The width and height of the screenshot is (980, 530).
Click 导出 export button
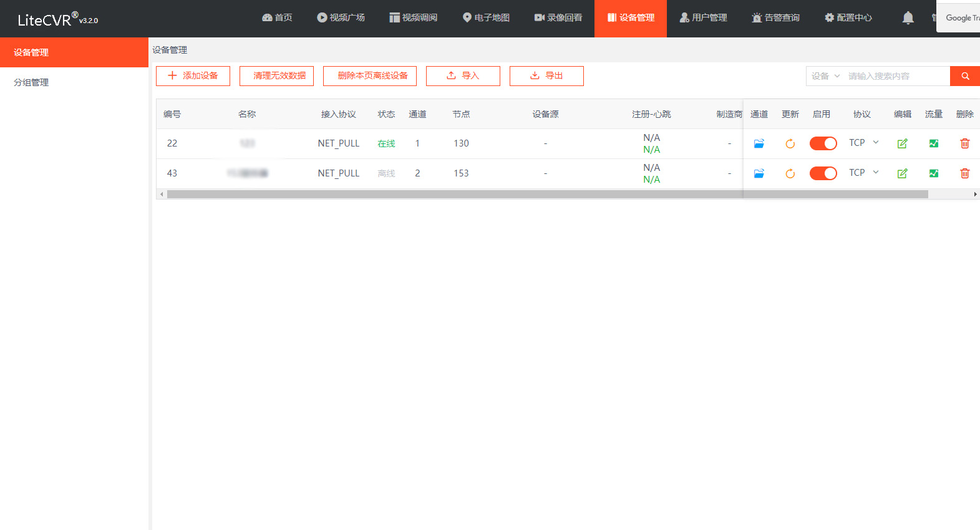546,76
